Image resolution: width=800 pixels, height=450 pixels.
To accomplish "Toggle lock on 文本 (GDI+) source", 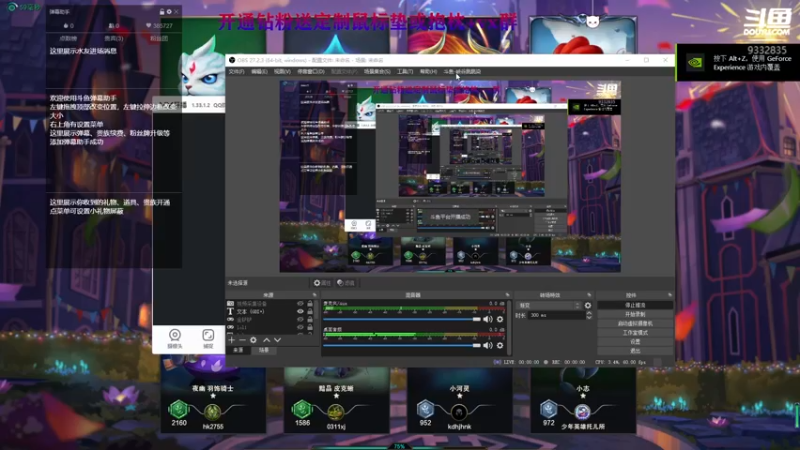I will 310,311.
